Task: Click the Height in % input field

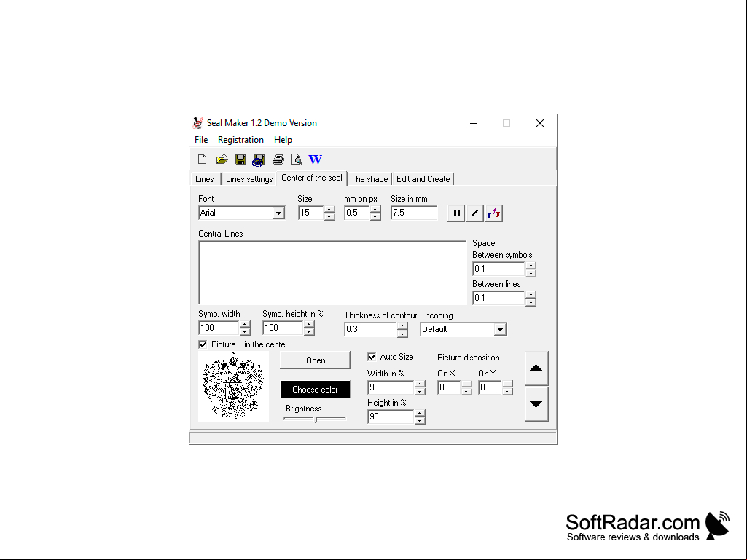Action: point(391,417)
